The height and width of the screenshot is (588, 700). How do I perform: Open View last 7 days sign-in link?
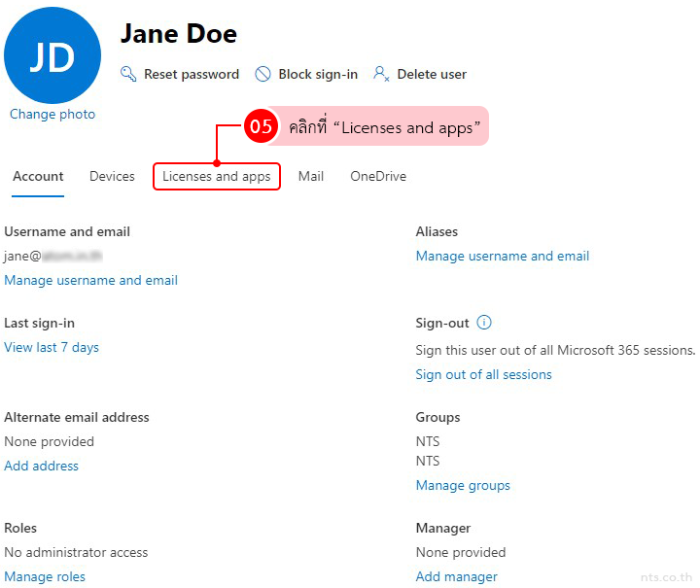pyautogui.click(x=52, y=347)
